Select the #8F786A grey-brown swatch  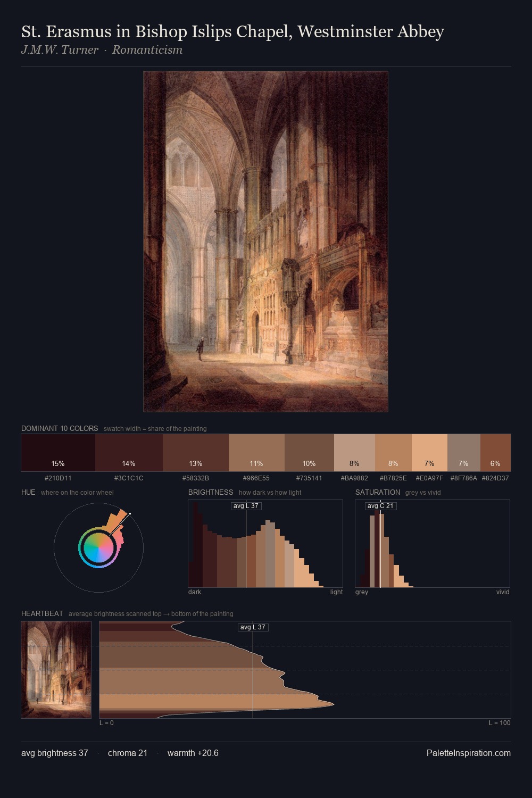click(464, 453)
